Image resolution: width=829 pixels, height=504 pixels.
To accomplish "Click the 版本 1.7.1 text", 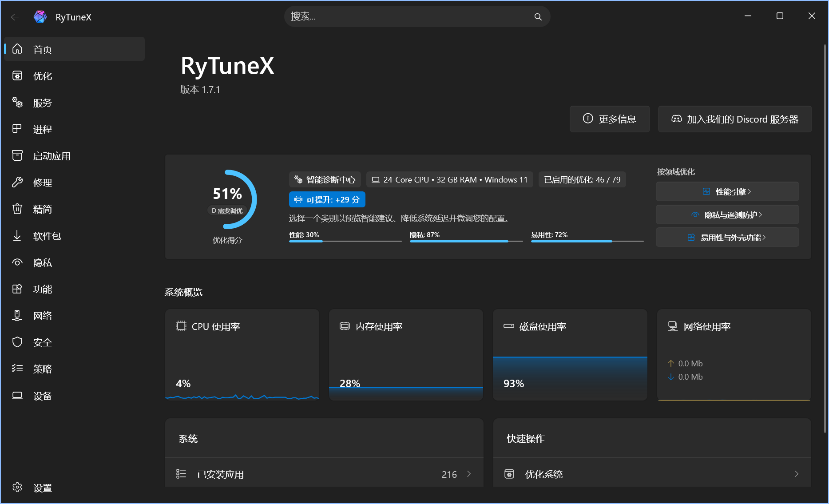I will 200,89.
